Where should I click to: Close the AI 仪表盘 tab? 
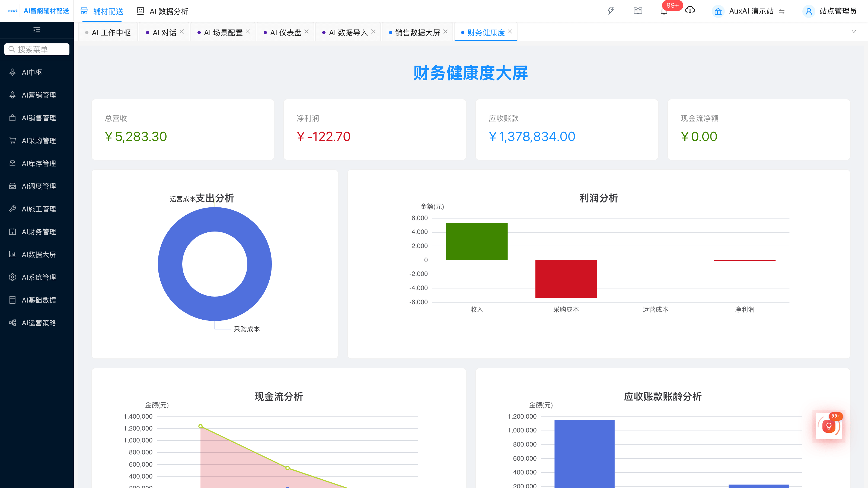point(307,32)
